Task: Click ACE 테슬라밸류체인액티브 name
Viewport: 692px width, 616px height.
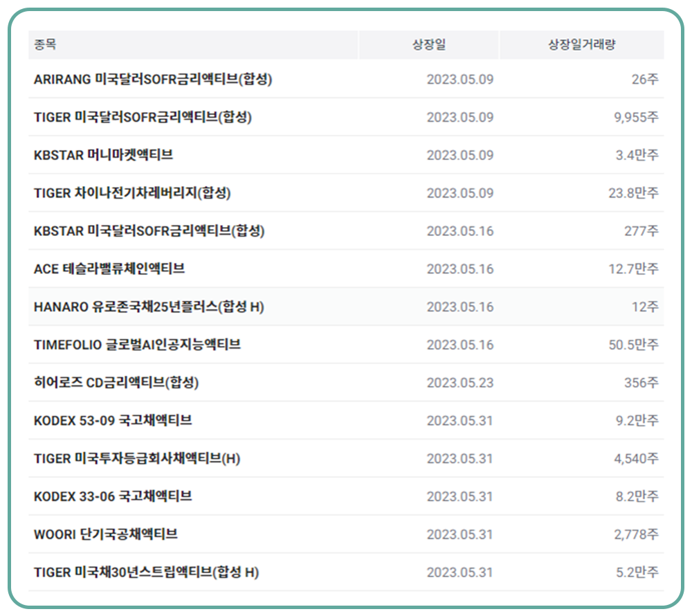Action: 109,269
